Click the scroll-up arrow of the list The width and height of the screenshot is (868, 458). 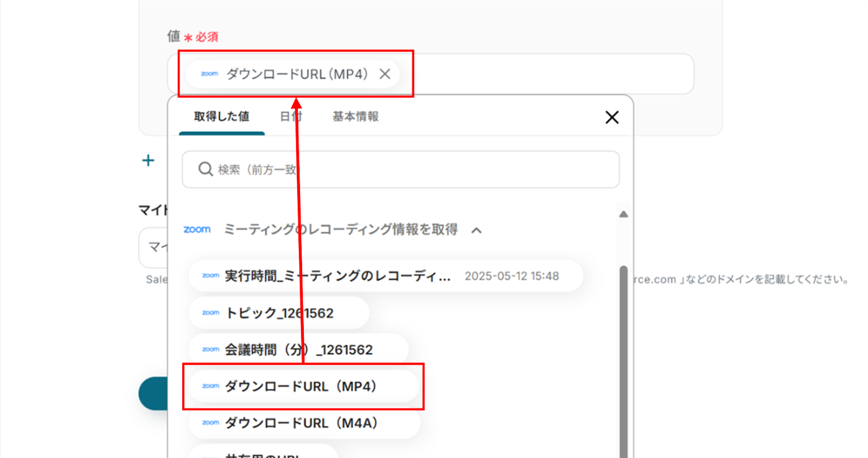click(624, 214)
